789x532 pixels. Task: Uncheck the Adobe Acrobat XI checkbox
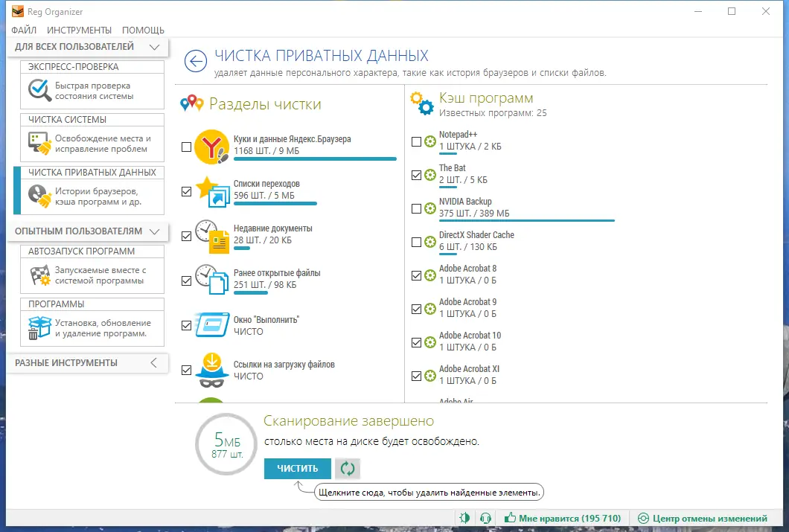[x=416, y=376]
